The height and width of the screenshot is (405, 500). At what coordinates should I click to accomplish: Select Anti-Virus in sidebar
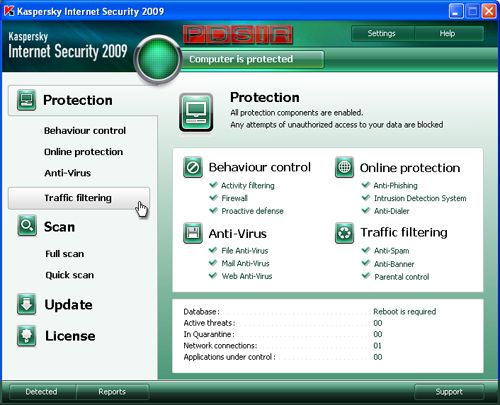68,173
